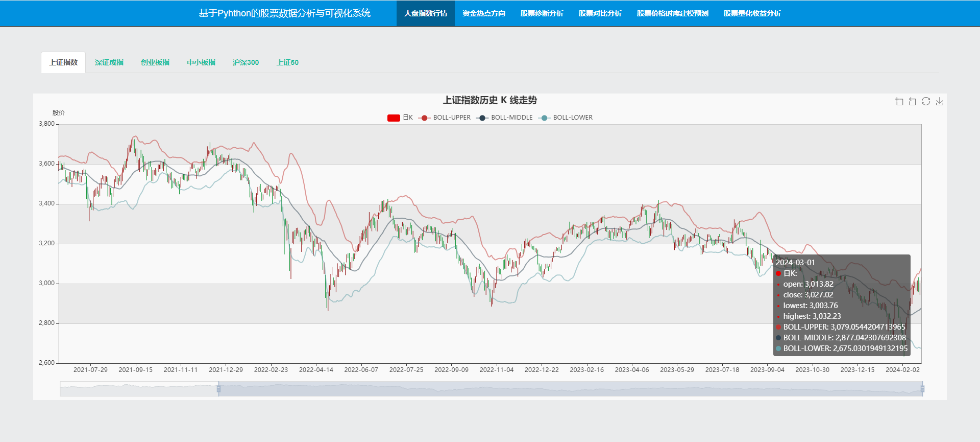Open 股票诊断分析 in the navbar
Screen dimensions: 980x442
(x=542, y=13)
